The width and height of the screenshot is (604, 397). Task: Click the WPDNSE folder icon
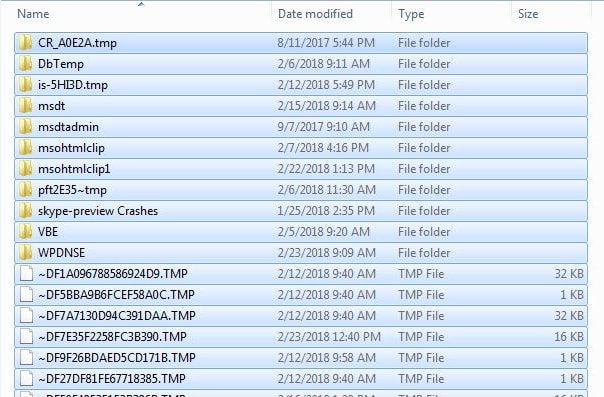[25, 253]
